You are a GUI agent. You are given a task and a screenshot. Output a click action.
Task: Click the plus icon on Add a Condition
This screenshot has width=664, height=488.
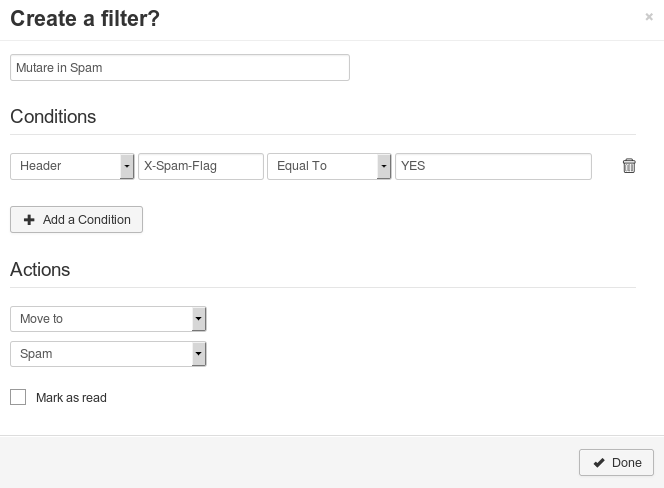pos(29,220)
